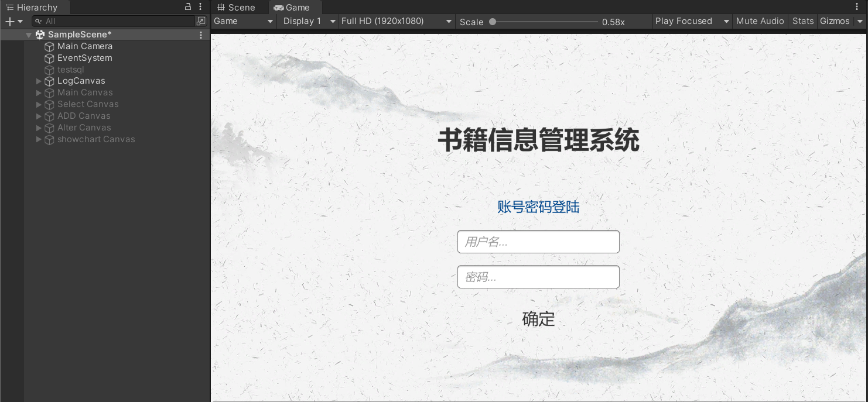Viewport: 868px width, 402px height.
Task: Open the plus create-object menu in Hierarchy
Action: click(x=14, y=21)
